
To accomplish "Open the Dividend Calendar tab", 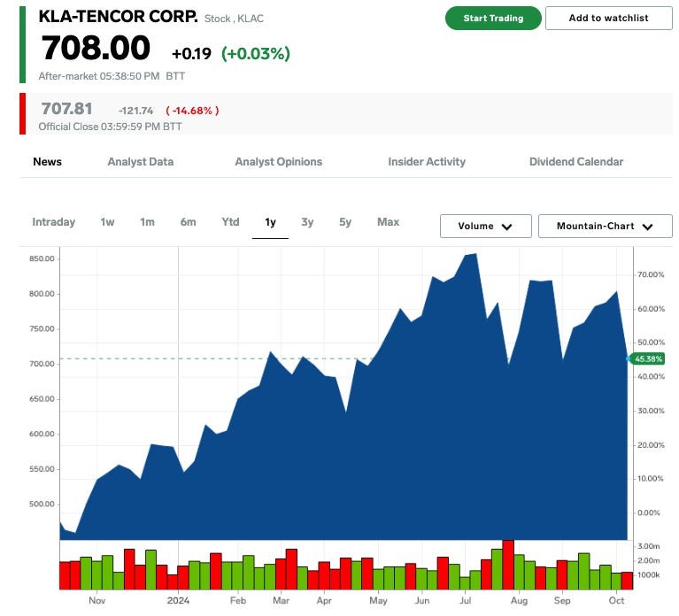I will 576,162.
